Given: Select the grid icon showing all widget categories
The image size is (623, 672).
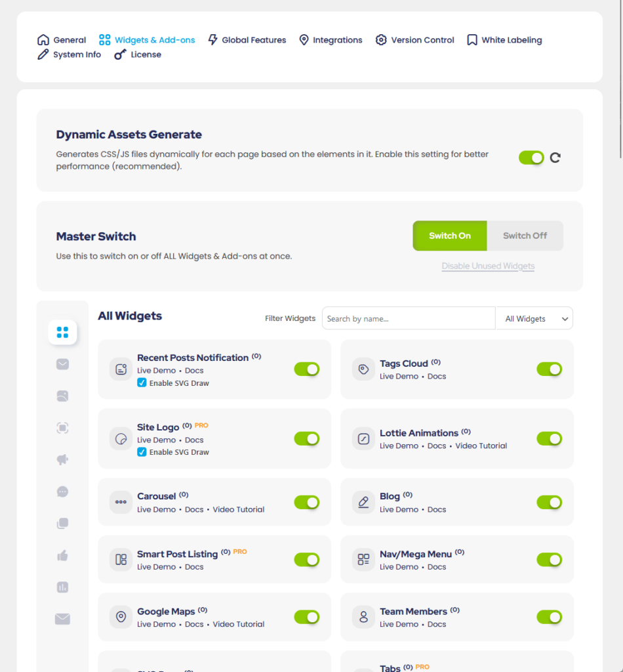Looking at the screenshot, I should (62, 333).
